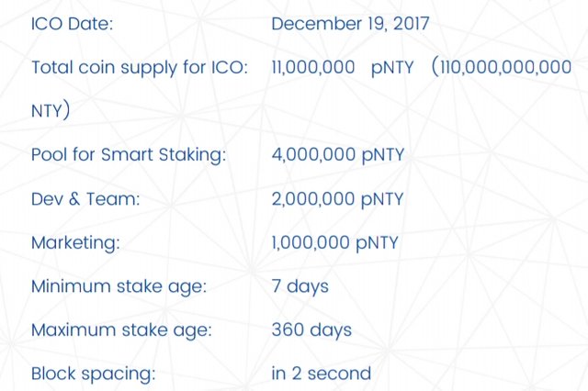
Task: Select the "in 2 second" value
Action: tap(322, 374)
